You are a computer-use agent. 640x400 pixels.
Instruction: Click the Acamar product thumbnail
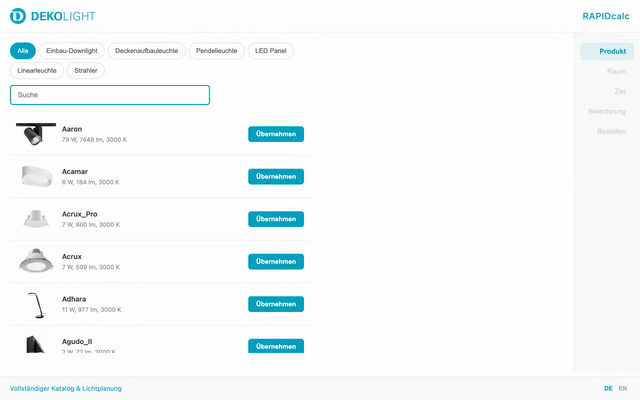(x=37, y=176)
